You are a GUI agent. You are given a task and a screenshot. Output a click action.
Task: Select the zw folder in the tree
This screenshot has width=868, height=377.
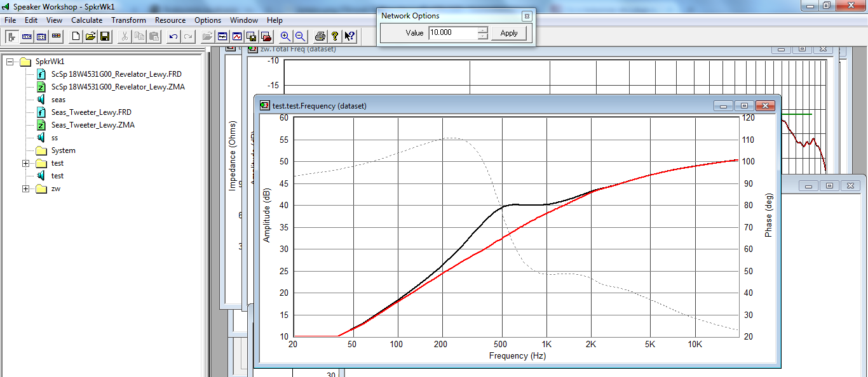click(x=56, y=189)
